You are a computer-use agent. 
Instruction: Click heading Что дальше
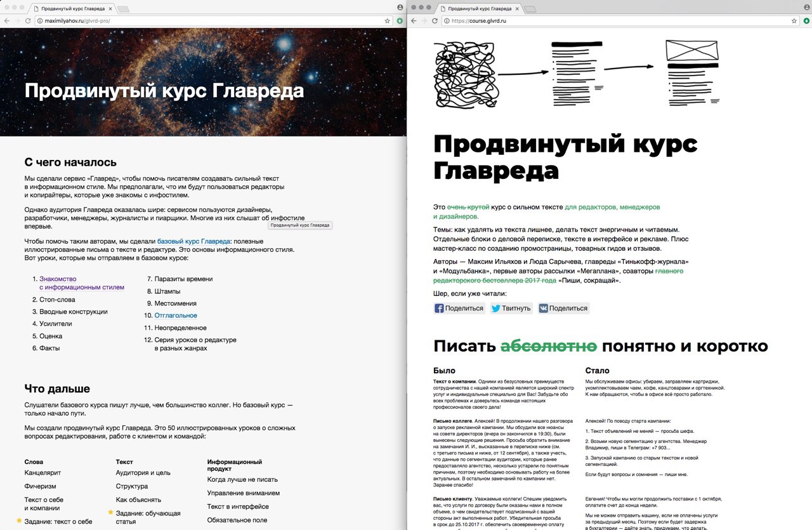(57, 388)
